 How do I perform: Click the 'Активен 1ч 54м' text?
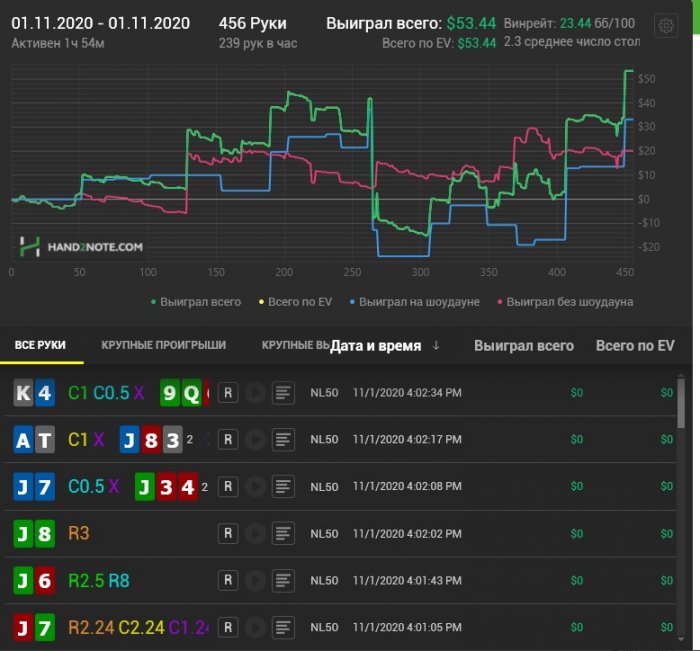click(x=58, y=43)
